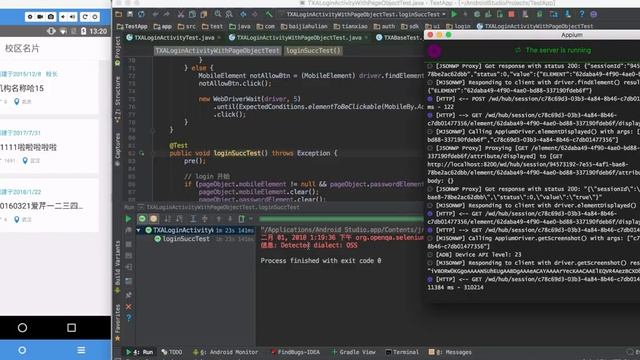
Task: Click sort alphabetically icon in Run panel
Action: pos(167,219)
